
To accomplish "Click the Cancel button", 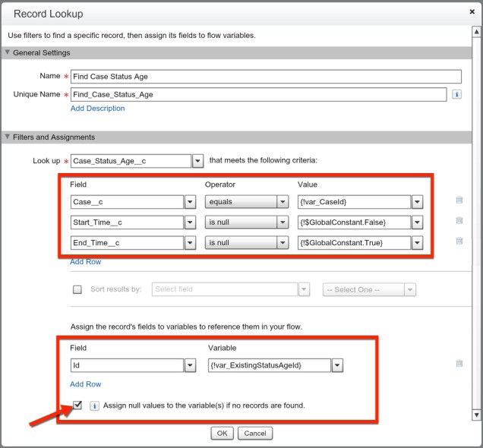I will coord(255,434).
